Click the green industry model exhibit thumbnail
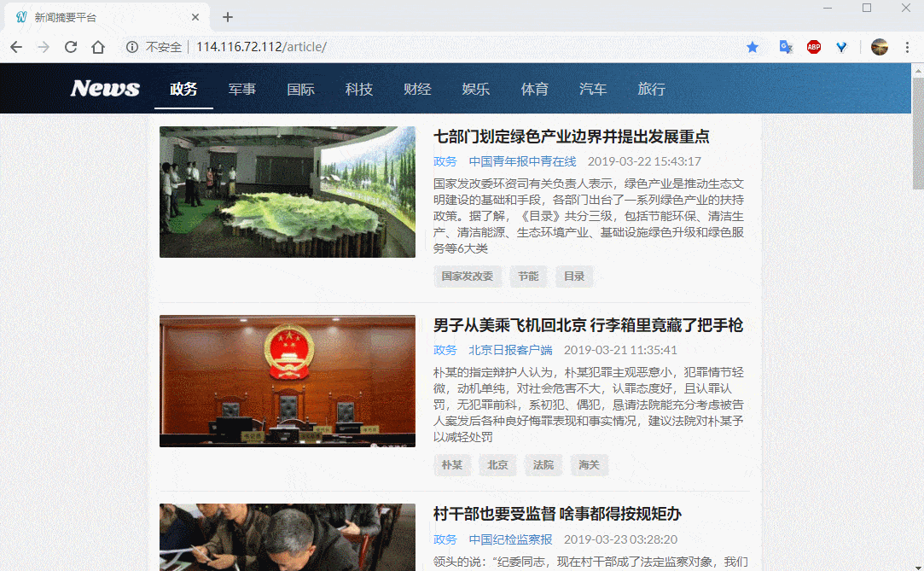Viewport: 924px width, 571px height. pyautogui.click(x=288, y=192)
